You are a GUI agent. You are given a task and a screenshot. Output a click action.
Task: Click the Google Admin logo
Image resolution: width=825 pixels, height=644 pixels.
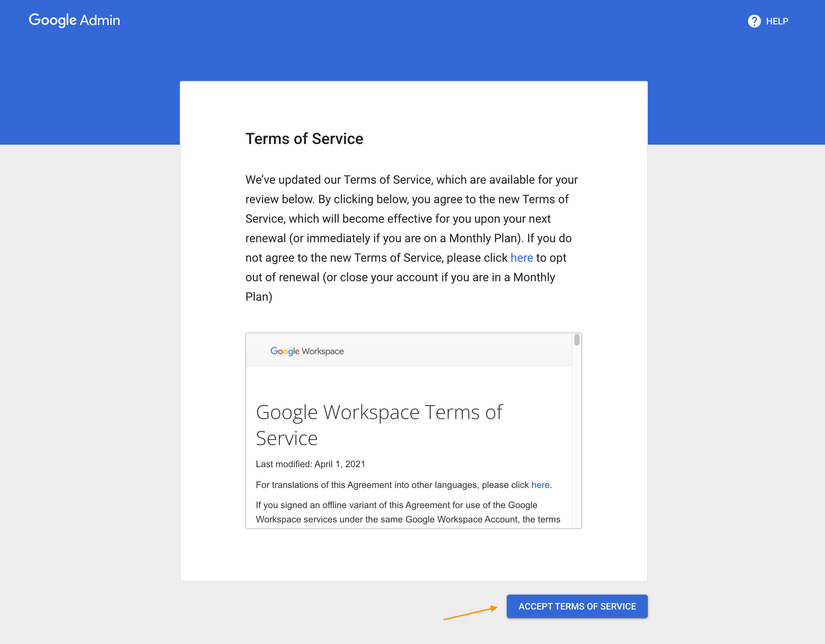coord(74,20)
